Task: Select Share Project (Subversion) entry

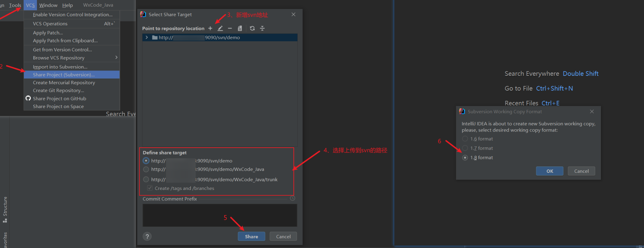Action: [72, 75]
